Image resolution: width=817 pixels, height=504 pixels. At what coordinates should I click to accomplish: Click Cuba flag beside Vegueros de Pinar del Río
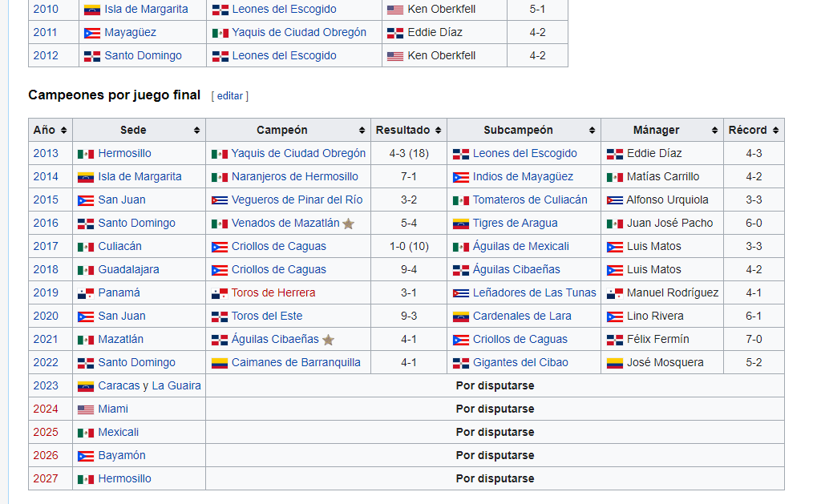point(220,200)
